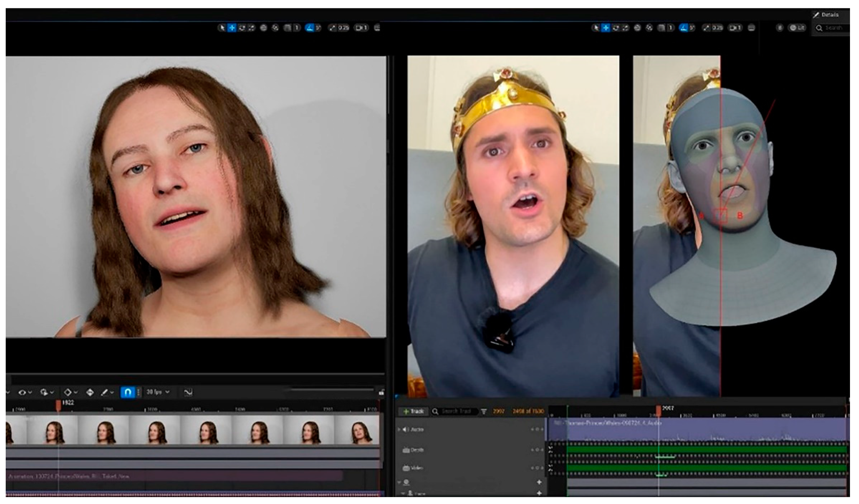
Task: Click the plus button on Face track
Action: pos(539,493)
